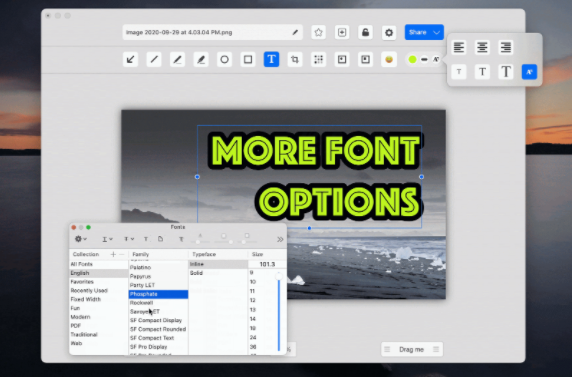Activate the crop tool
Viewport: 572px width, 377px height.
point(295,59)
